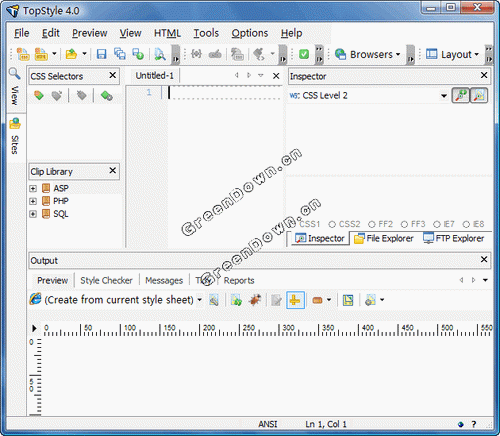
Task: Click the Internet Explorer preview icon
Action: point(35,299)
